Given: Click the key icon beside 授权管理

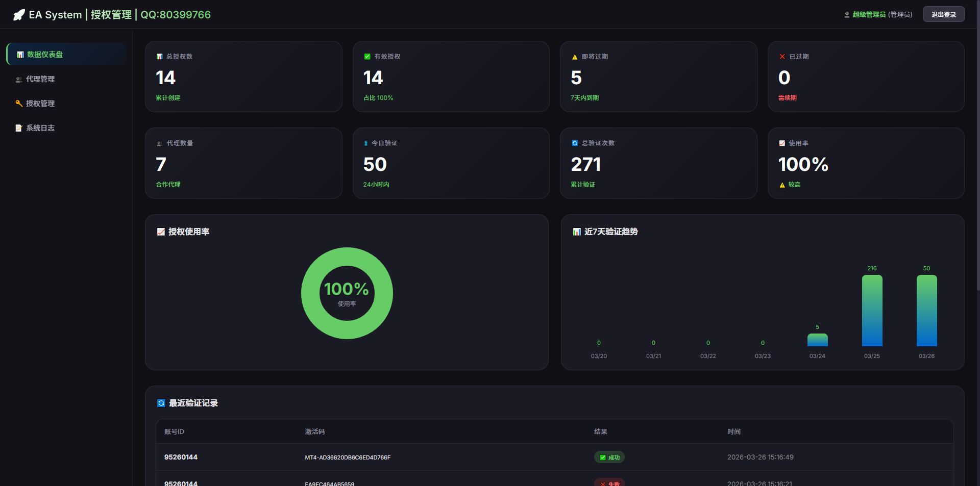Looking at the screenshot, I should [x=19, y=104].
